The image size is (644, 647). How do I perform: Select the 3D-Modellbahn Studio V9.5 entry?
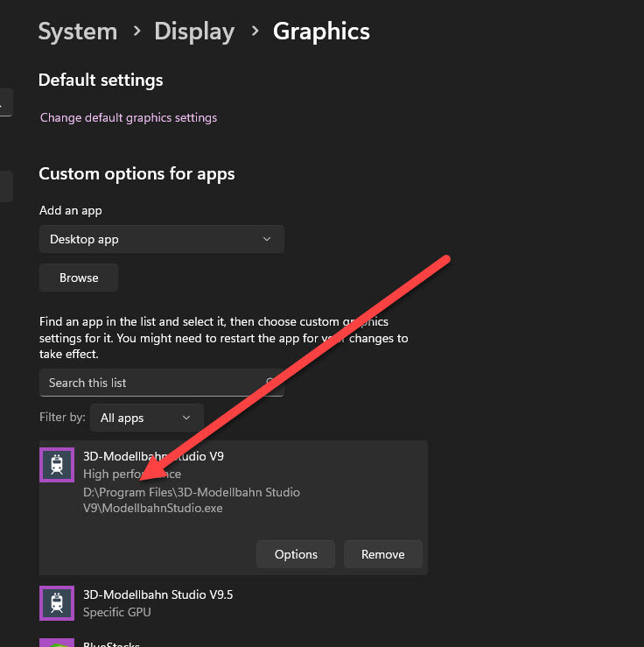(234, 603)
